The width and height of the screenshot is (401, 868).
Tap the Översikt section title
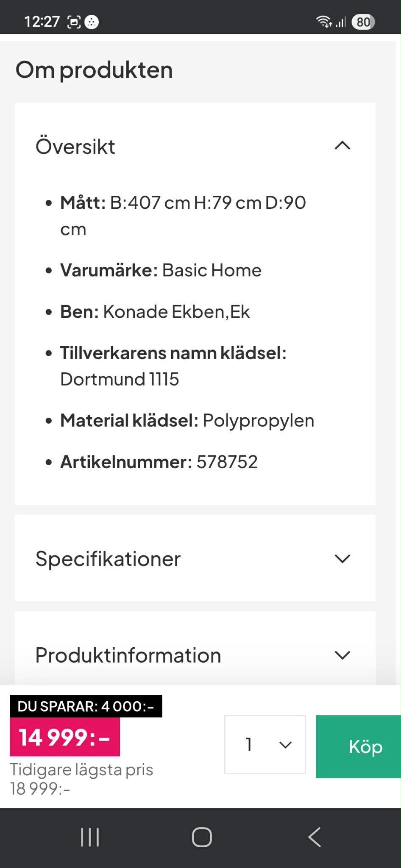[x=75, y=147]
